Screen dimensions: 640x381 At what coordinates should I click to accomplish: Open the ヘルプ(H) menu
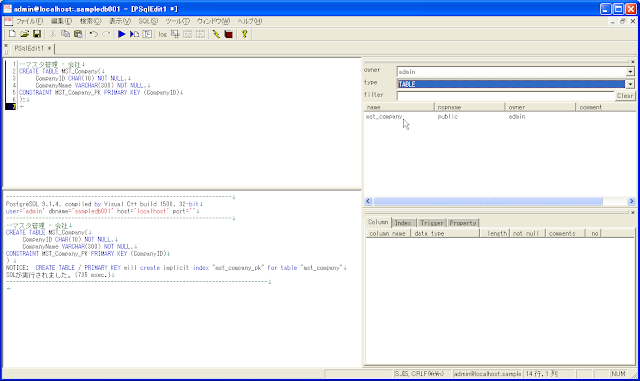click(x=249, y=21)
